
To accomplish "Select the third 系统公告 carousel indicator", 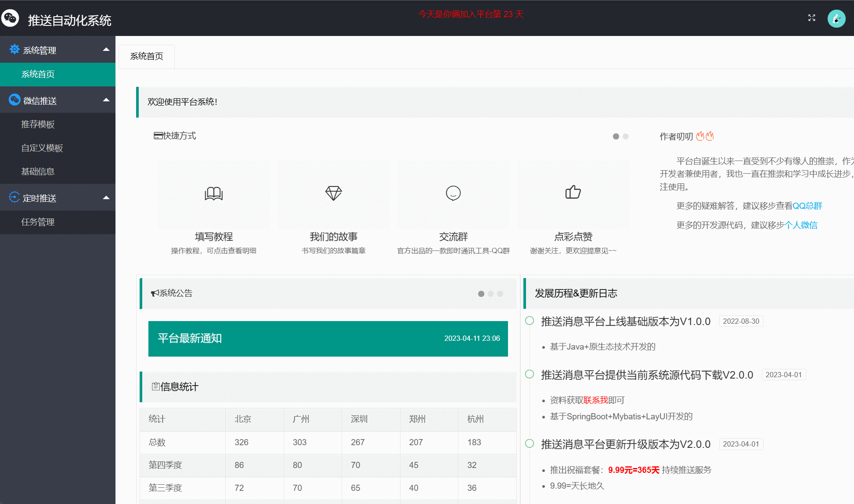I will [x=500, y=294].
